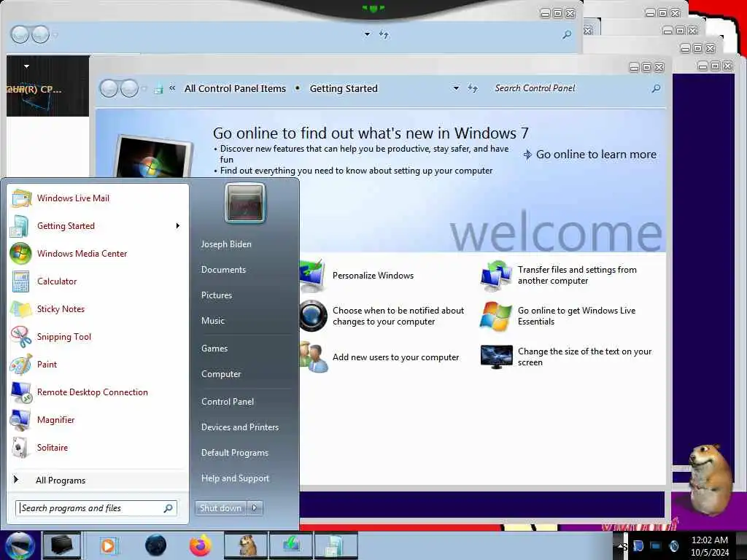Click the user account picture in Start menu
The image size is (747, 560).
(x=245, y=203)
